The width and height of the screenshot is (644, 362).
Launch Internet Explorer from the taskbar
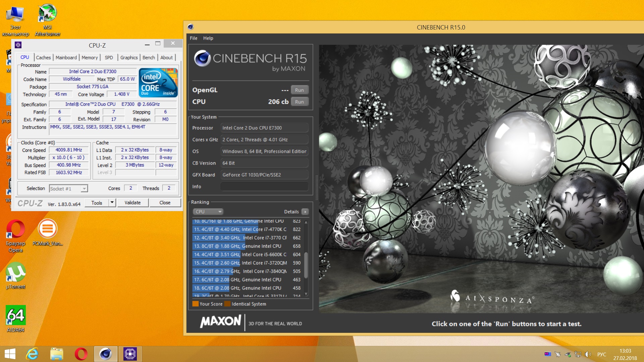[x=32, y=354]
